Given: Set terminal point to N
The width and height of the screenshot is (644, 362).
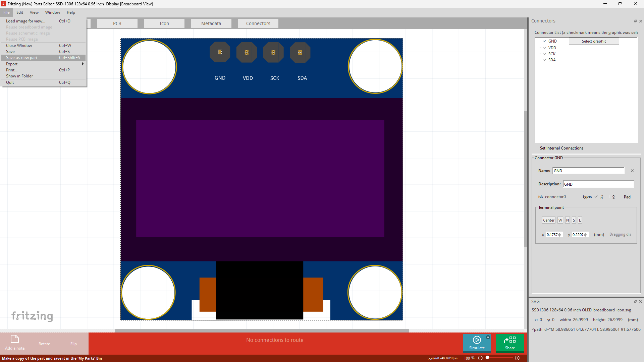Looking at the screenshot, I should pos(568,220).
